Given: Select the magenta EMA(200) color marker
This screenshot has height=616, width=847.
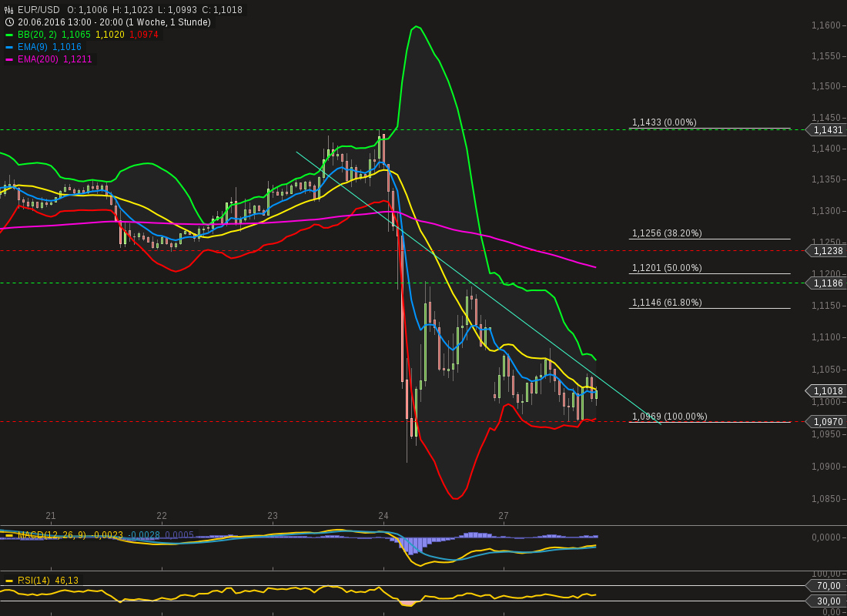Looking at the screenshot, I should click(x=9, y=59).
